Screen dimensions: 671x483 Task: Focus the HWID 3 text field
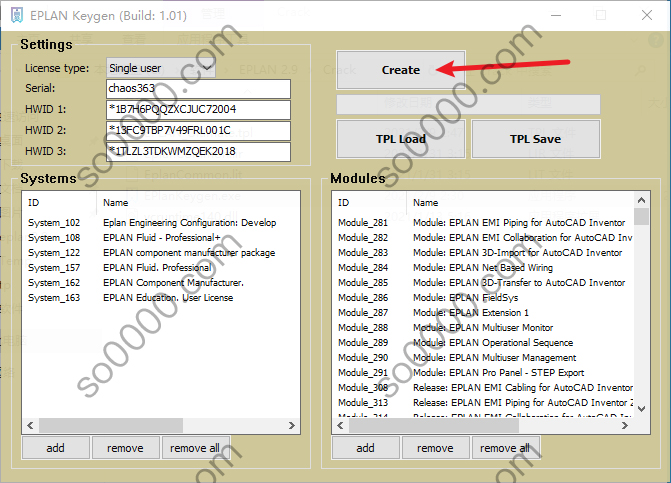tap(198, 151)
